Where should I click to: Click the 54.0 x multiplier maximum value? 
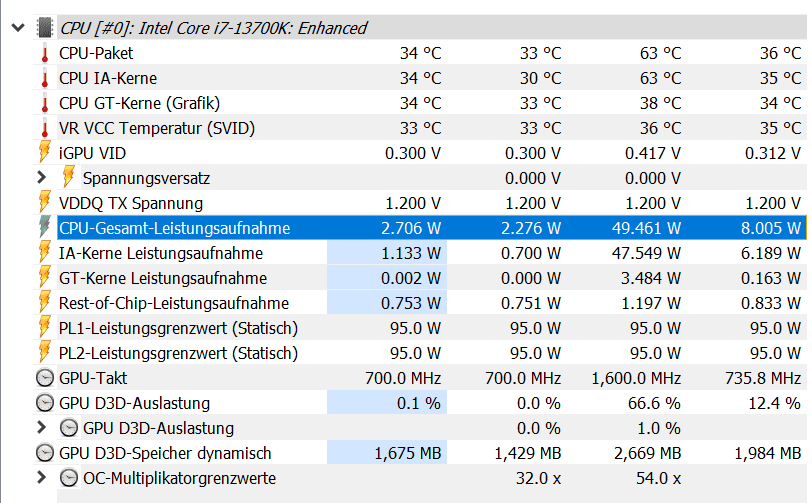[x=659, y=478]
